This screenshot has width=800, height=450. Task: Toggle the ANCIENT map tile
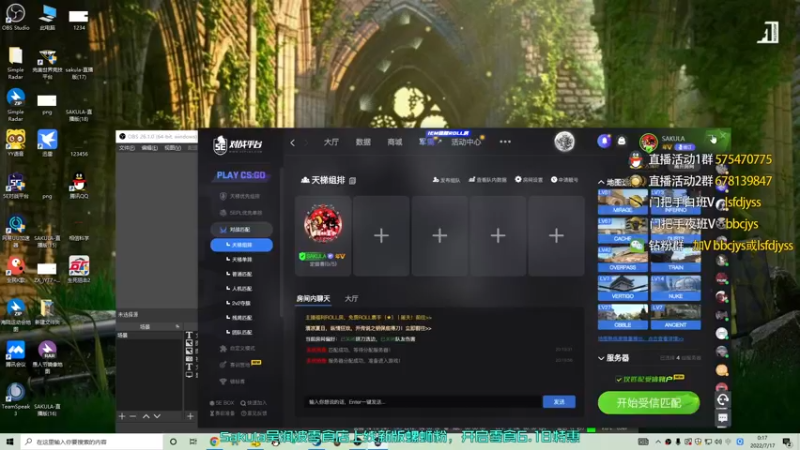[676, 316]
